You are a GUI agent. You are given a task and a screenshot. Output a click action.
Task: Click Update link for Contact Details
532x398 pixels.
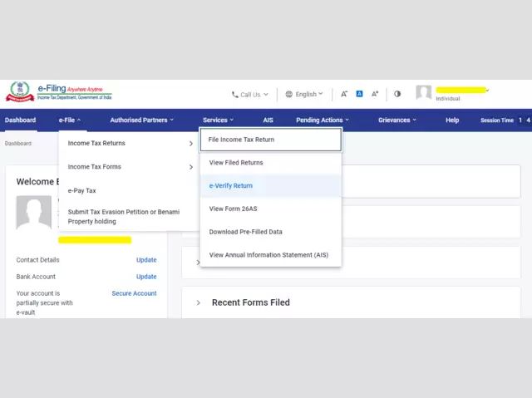point(146,260)
